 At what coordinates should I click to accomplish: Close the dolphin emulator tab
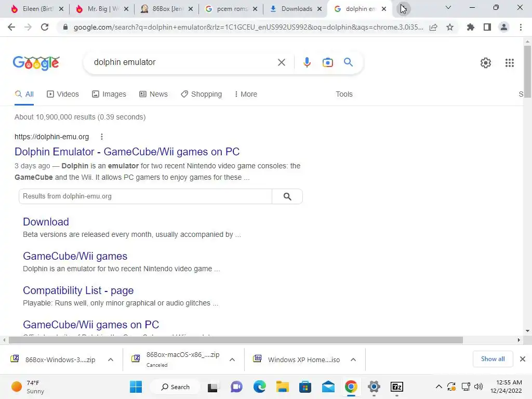(384, 9)
